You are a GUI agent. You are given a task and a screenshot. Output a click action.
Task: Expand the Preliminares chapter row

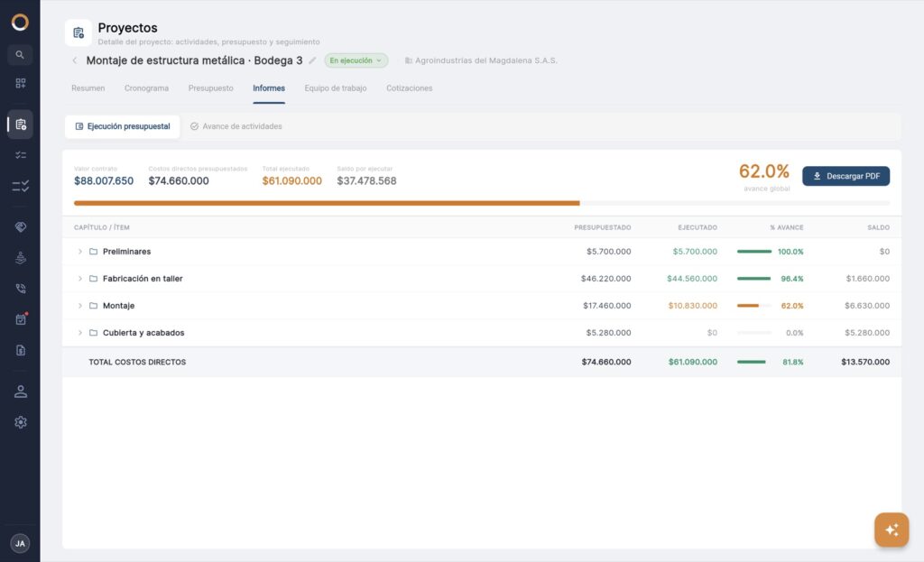(80, 252)
